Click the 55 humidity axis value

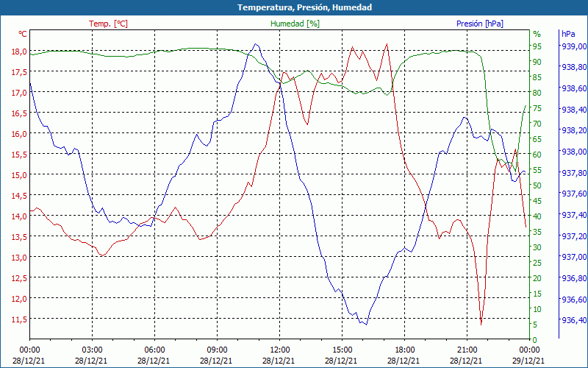[x=537, y=170]
